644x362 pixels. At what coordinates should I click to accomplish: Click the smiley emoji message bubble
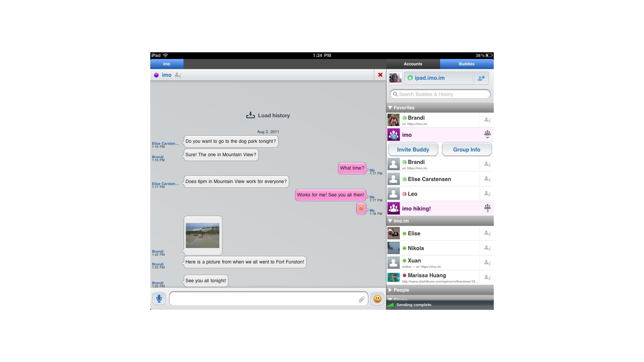pyautogui.click(x=361, y=208)
